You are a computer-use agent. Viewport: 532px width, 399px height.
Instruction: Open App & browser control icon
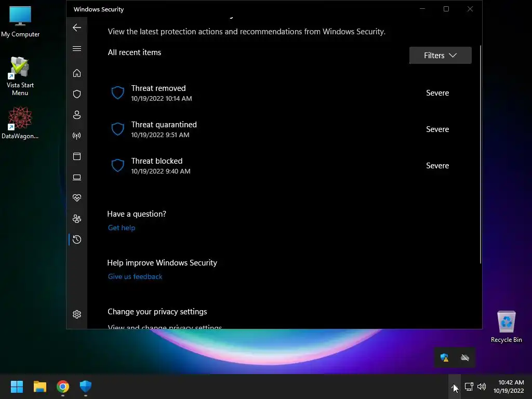[77, 156]
